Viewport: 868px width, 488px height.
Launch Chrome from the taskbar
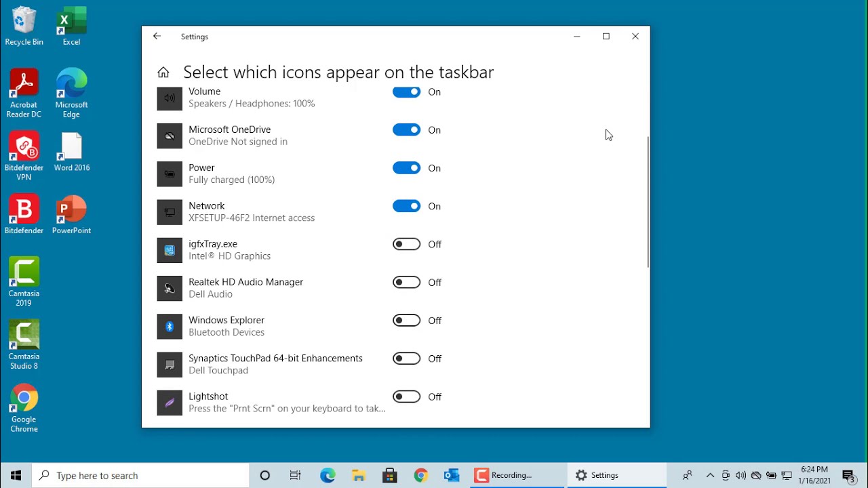pyautogui.click(x=421, y=476)
